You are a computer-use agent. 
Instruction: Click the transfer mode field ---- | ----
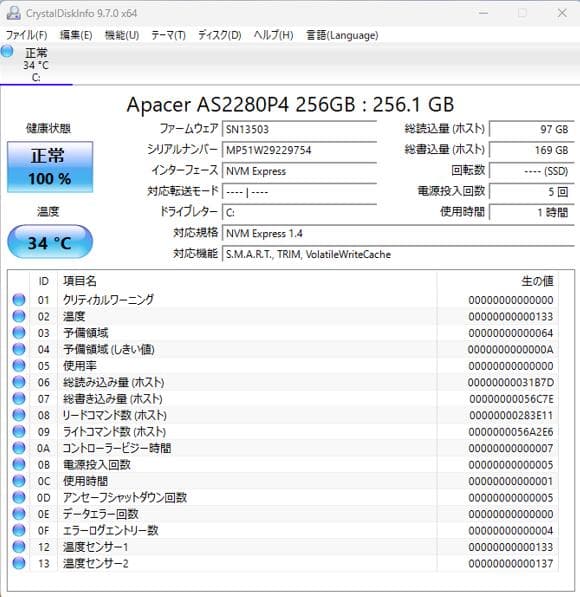click(x=299, y=192)
